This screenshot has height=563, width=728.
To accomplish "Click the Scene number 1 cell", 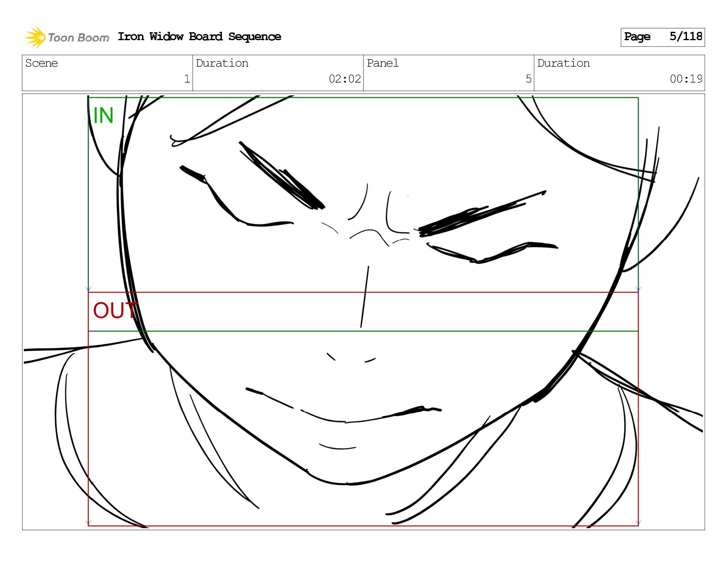I will click(107, 73).
